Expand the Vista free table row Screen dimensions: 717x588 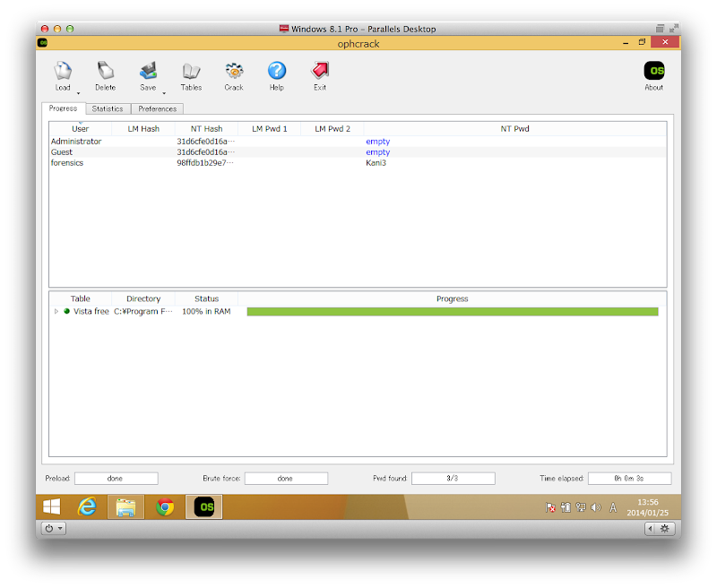[x=56, y=311]
